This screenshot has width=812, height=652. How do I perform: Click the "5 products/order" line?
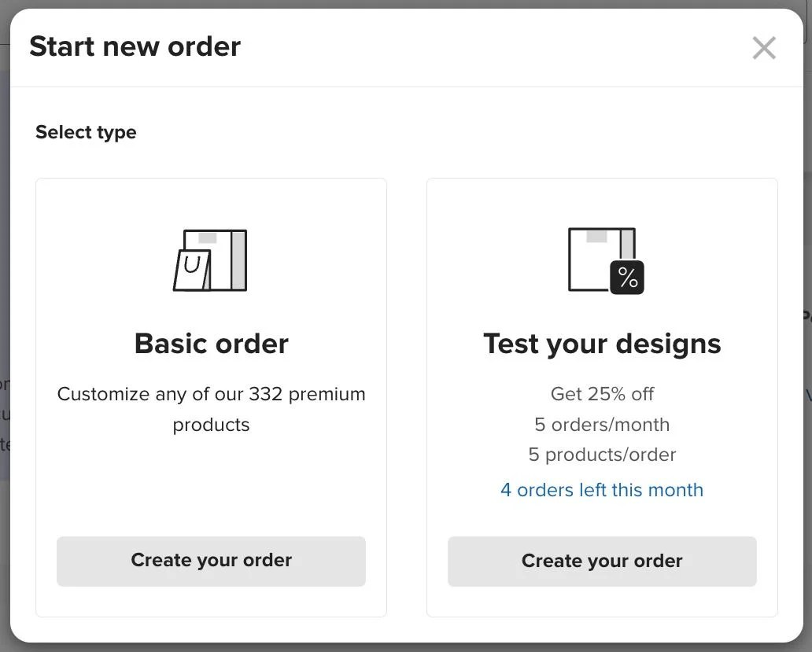coord(602,455)
